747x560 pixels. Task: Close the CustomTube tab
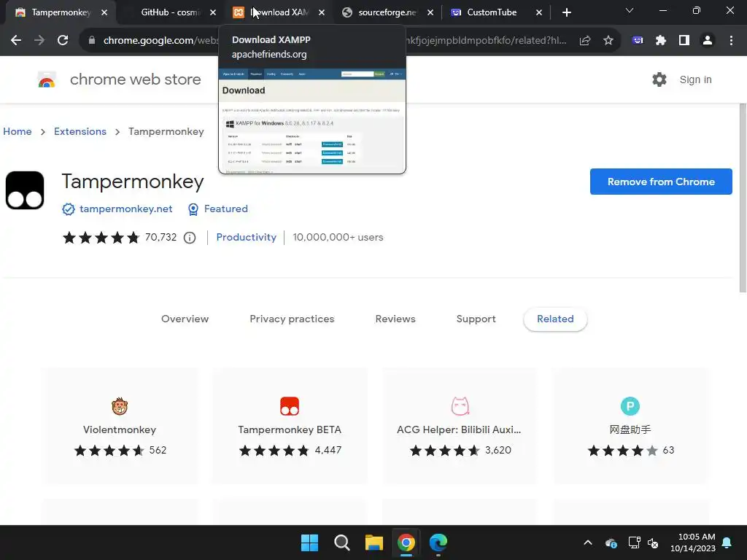click(539, 12)
